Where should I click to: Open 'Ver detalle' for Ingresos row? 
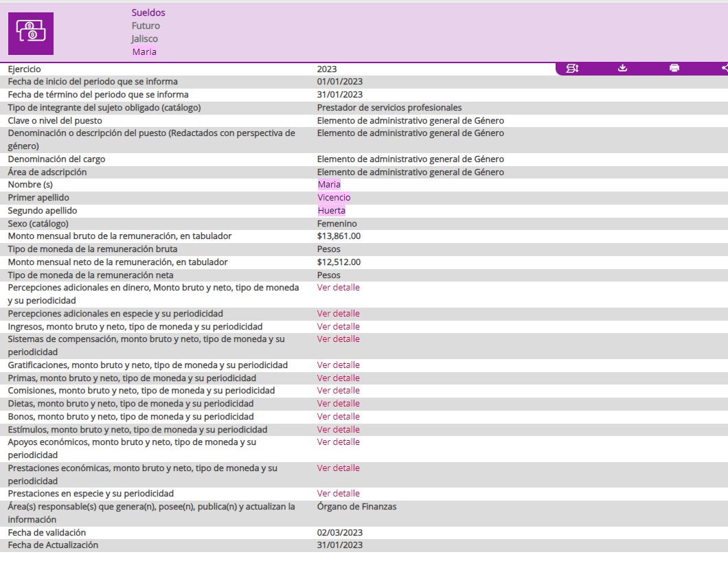tap(338, 327)
